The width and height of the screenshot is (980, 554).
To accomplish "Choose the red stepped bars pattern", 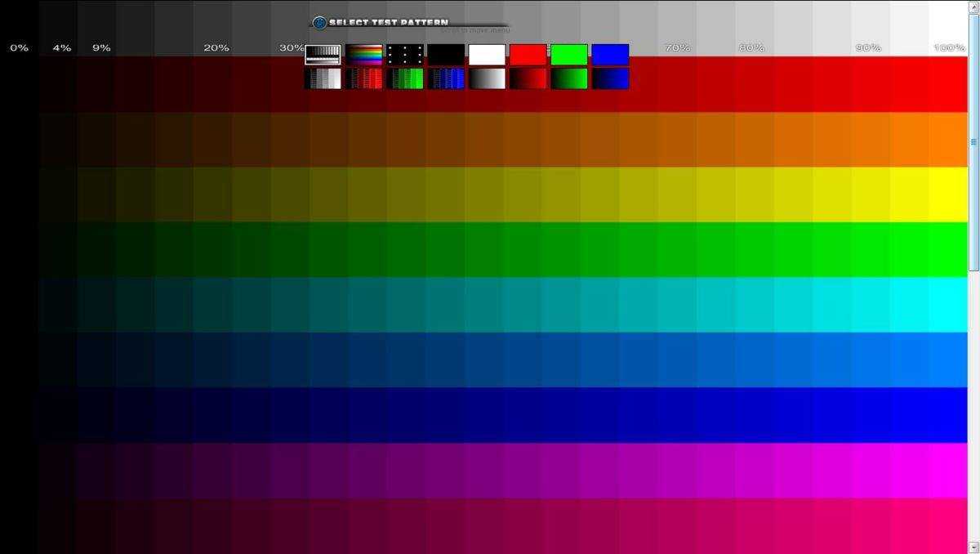I will coord(363,78).
